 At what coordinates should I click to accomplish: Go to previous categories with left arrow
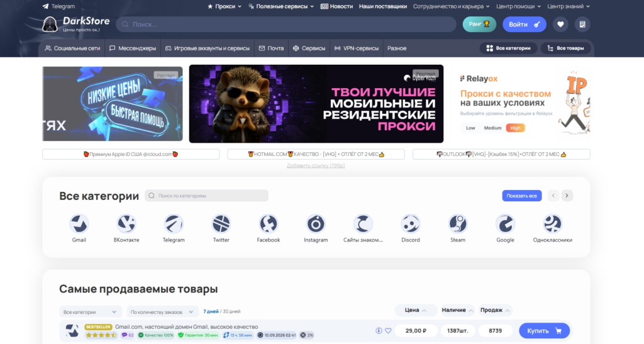tap(553, 196)
